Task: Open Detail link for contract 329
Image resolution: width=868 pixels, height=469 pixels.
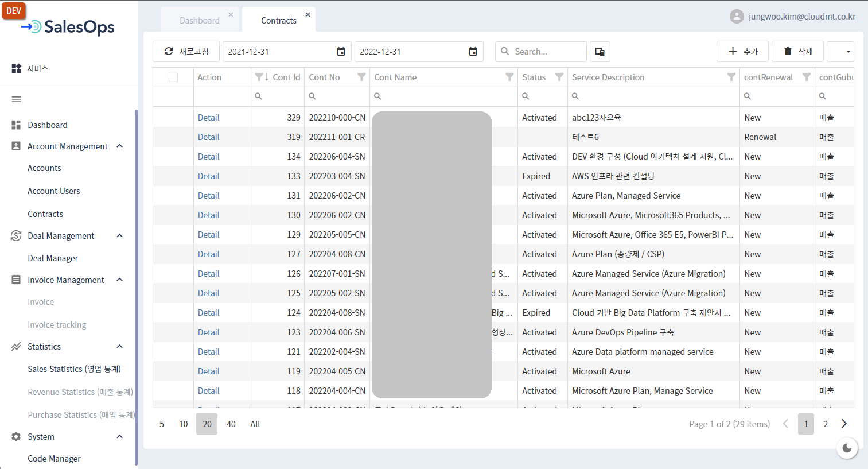Action: 209,118
